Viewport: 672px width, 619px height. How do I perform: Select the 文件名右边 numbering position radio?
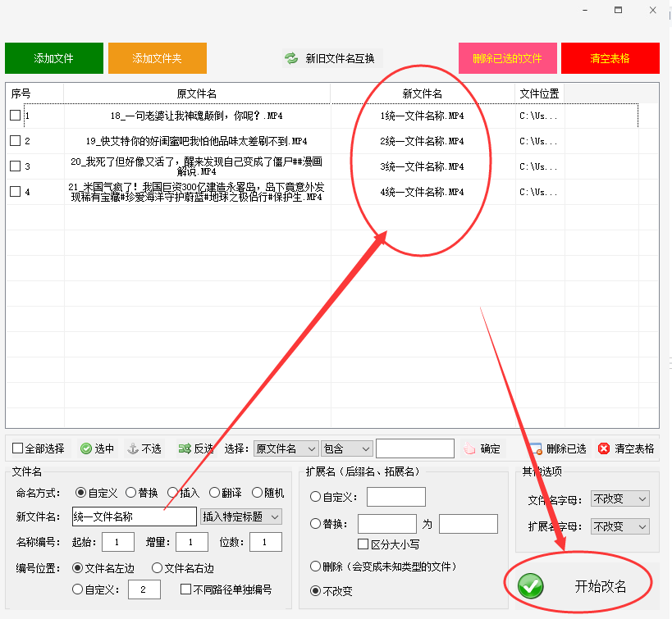pos(157,568)
